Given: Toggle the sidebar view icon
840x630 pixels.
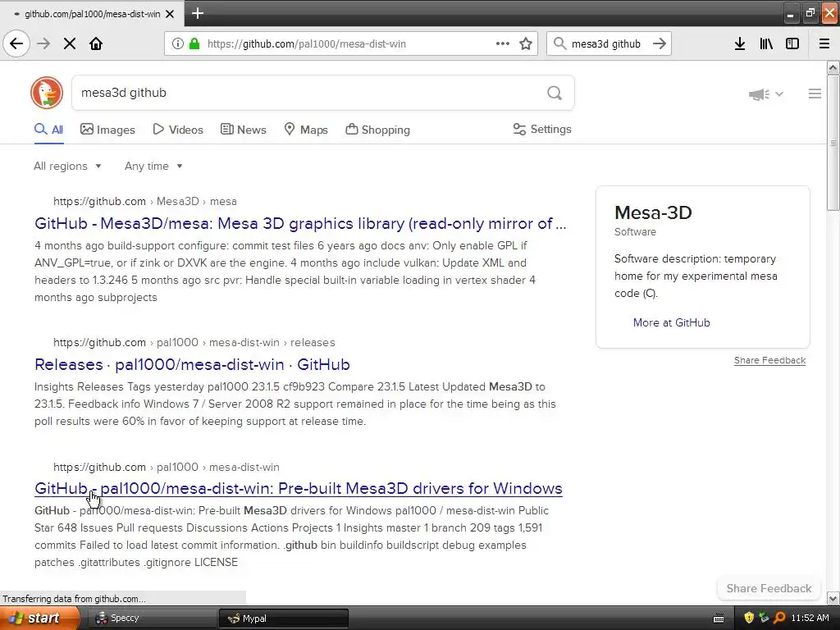Looking at the screenshot, I should [792, 43].
